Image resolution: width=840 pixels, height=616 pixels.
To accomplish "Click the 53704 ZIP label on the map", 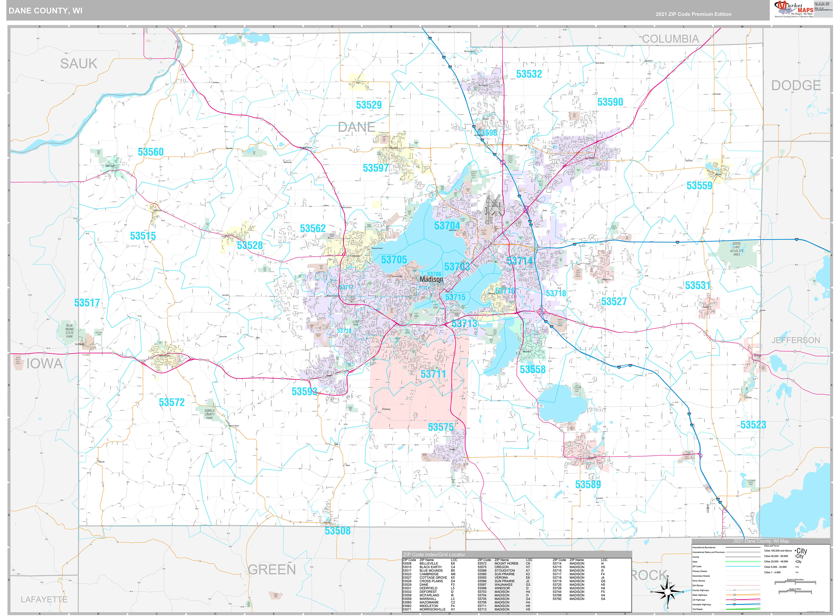I will coord(447,226).
